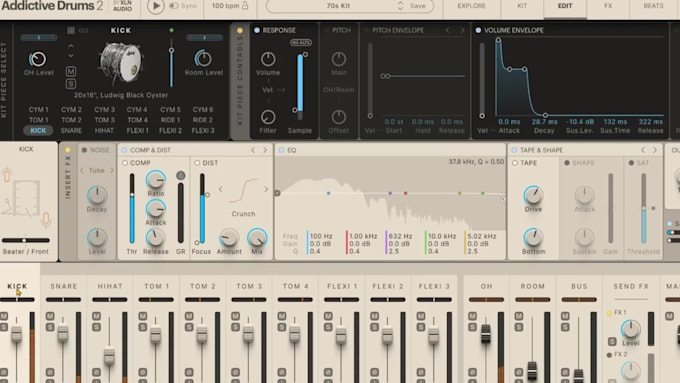This screenshot has width=680, height=383.
Task: Select next kick drum with down chevron
Action: pos(71,56)
